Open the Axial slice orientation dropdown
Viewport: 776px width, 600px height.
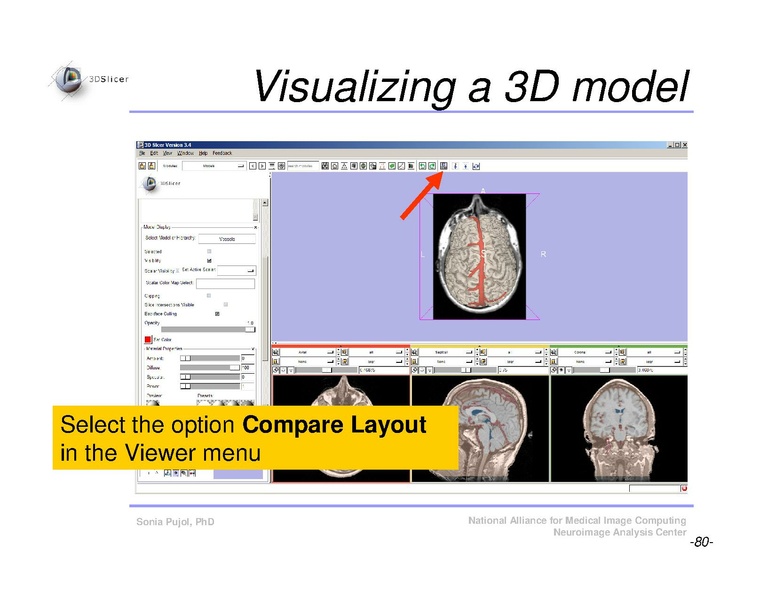[308, 352]
